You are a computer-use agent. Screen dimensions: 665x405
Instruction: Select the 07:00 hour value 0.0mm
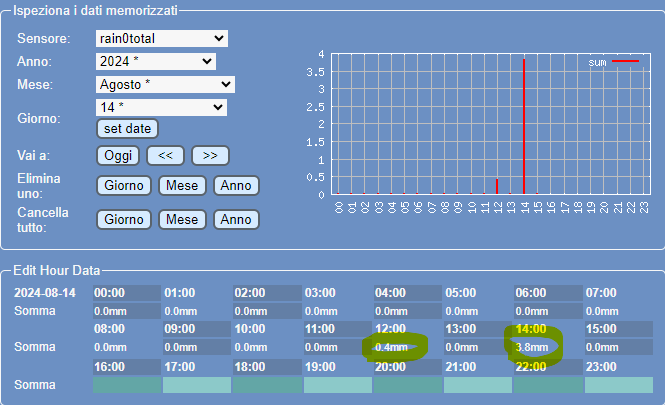pyautogui.click(x=619, y=311)
